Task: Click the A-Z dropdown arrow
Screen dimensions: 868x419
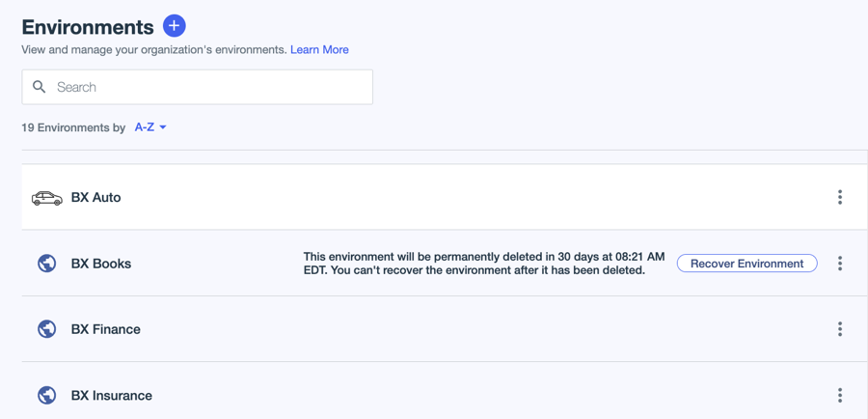Action: point(163,127)
